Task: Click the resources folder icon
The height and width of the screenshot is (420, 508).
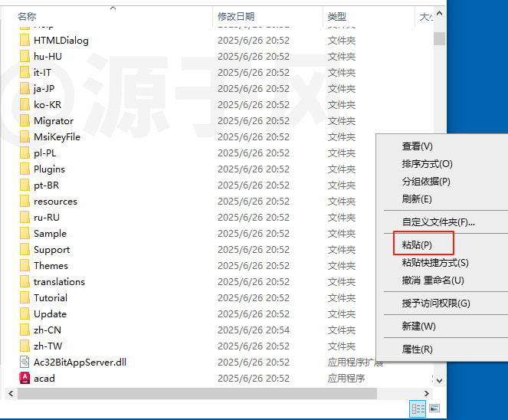Action: click(x=25, y=202)
